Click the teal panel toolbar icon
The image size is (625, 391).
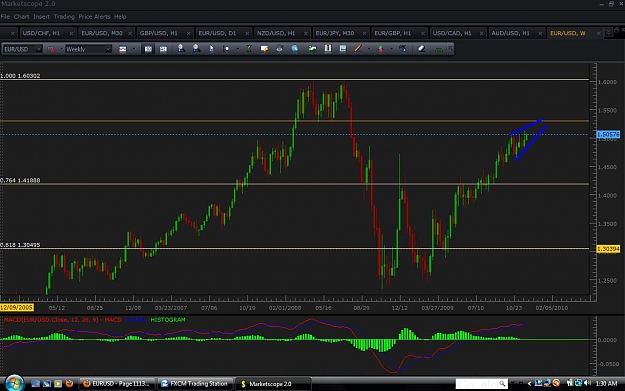coord(343,49)
